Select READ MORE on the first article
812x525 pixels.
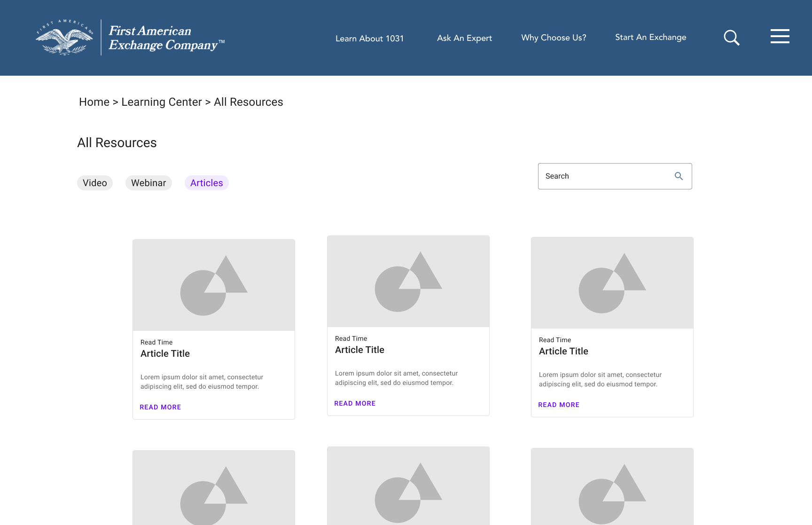pyautogui.click(x=160, y=407)
